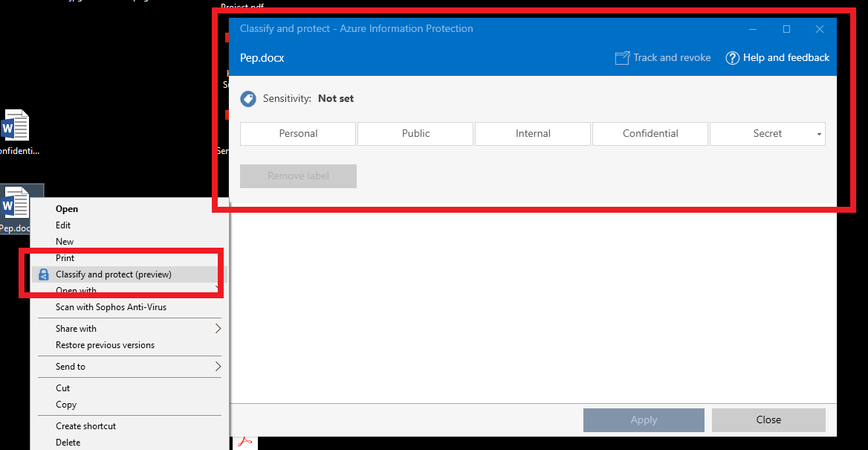The width and height of the screenshot is (868, 450).
Task: Click the Classify and protect lock icon
Action: tap(44, 274)
